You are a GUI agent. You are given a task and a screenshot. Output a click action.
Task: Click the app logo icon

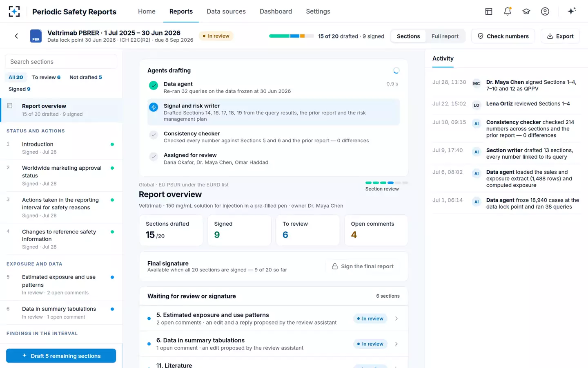14,11
